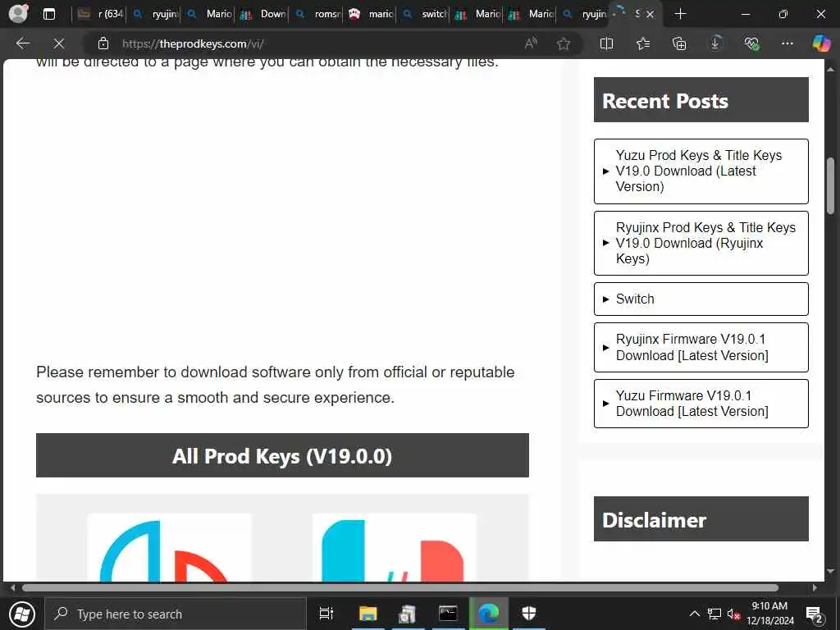840x630 pixels.
Task: Click the 'Recent Posts' sidebar heading
Action: click(701, 99)
